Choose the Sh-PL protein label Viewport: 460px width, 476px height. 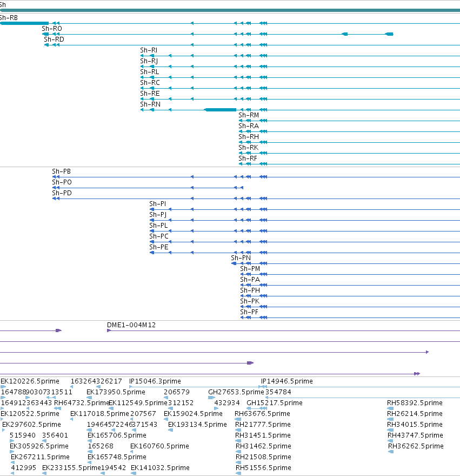tap(158, 226)
